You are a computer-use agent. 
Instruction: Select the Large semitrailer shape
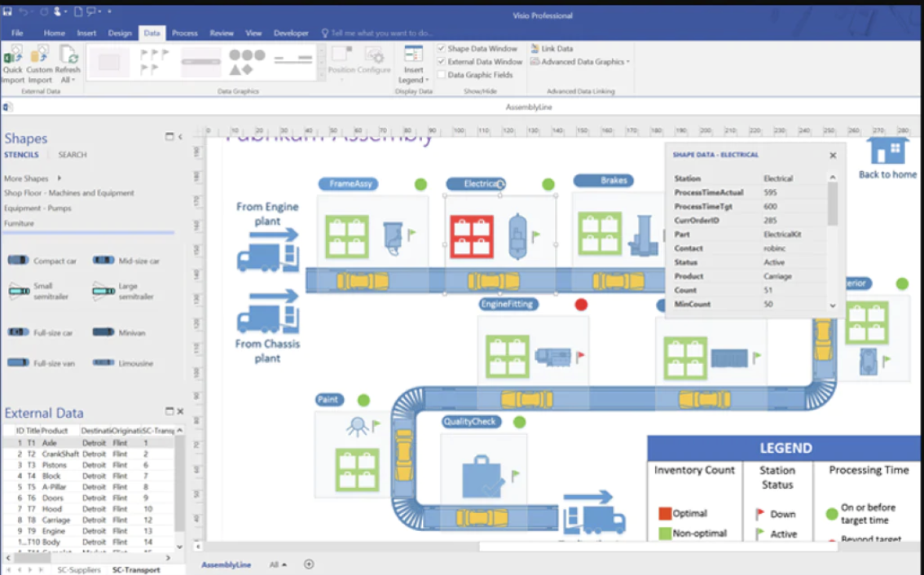[x=103, y=291]
